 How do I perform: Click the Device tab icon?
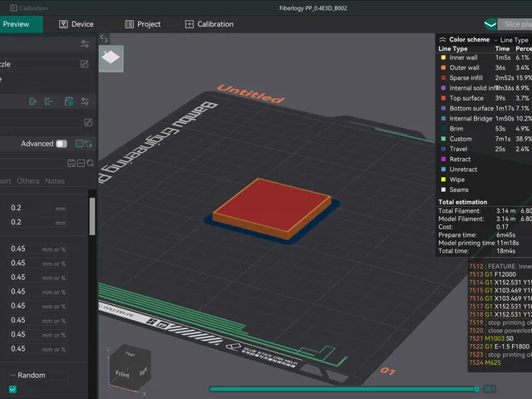(63, 24)
